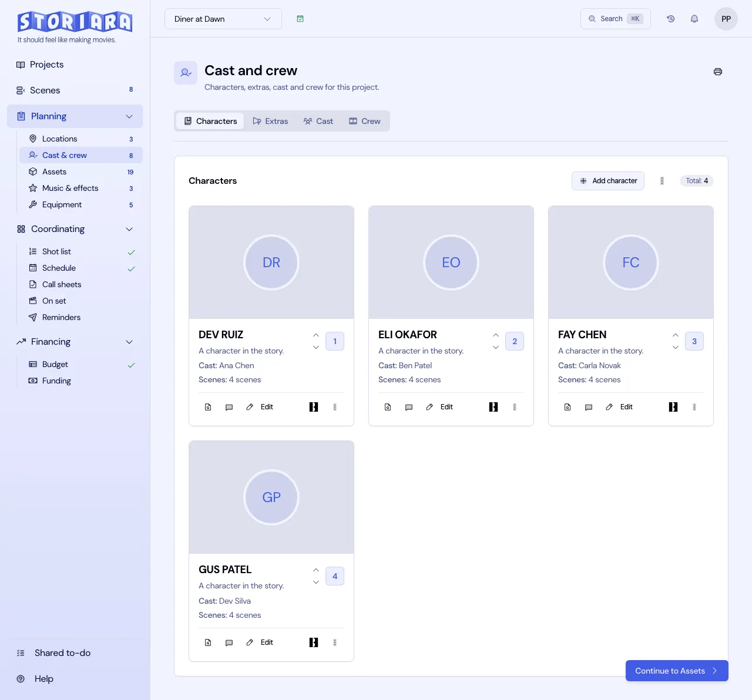Click the Storiara logo
The image size is (752, 700).
point(75,22)
